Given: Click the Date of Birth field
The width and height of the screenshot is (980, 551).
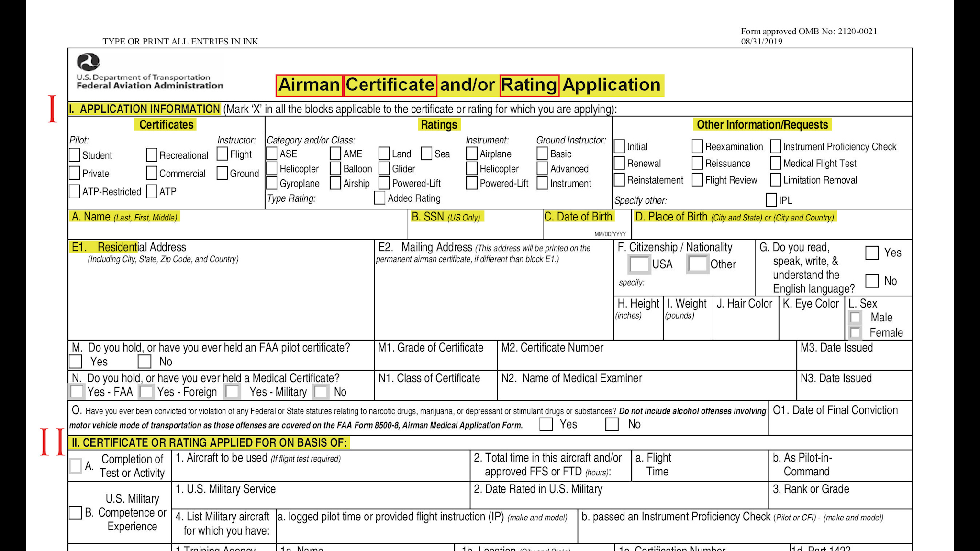Looking at the screenshot, I should pyautogui.click(x=587, y=224).
